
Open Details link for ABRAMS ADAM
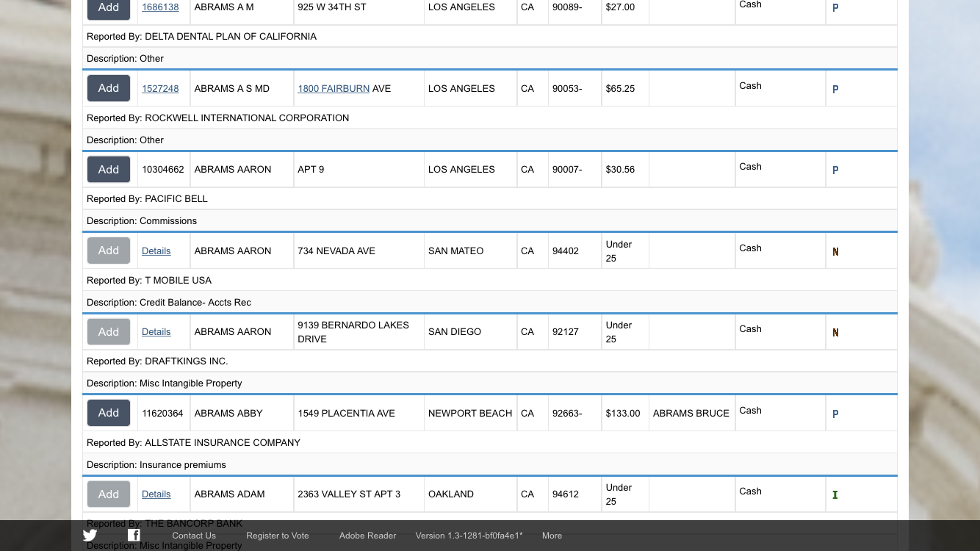[x=156, y=494]
